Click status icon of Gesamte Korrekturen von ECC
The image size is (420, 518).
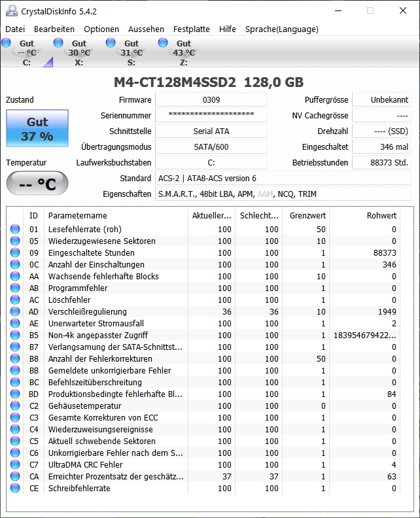15,417
